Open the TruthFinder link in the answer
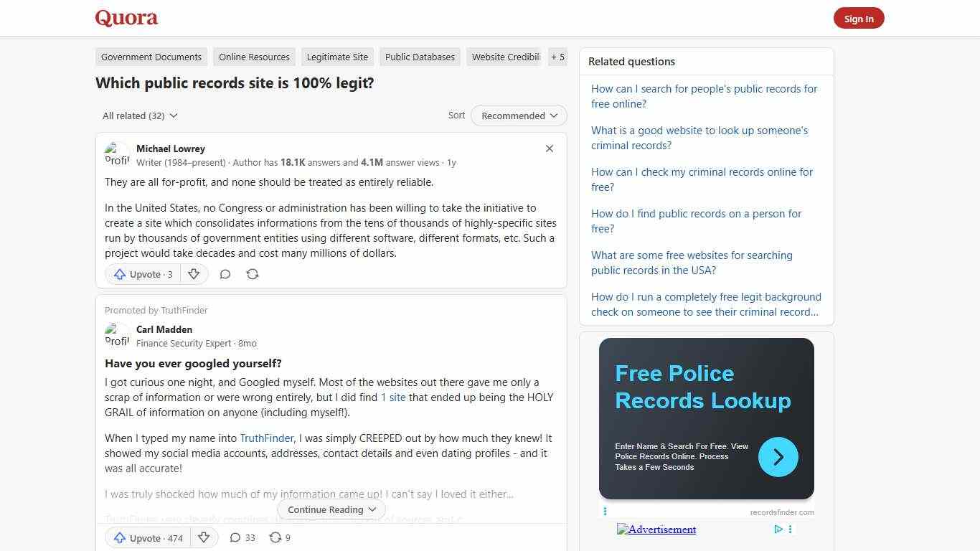This screenshot has width=980, height=551. tap(266, 438)
